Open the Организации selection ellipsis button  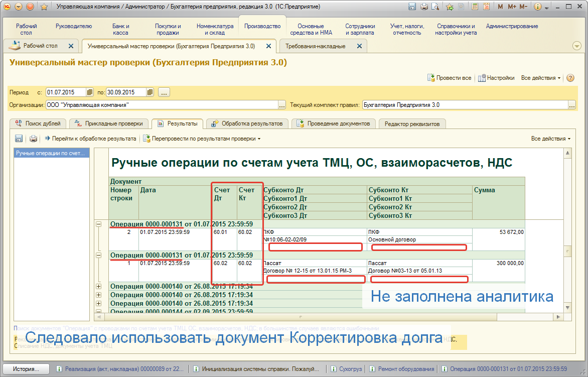tap(282, 105)
